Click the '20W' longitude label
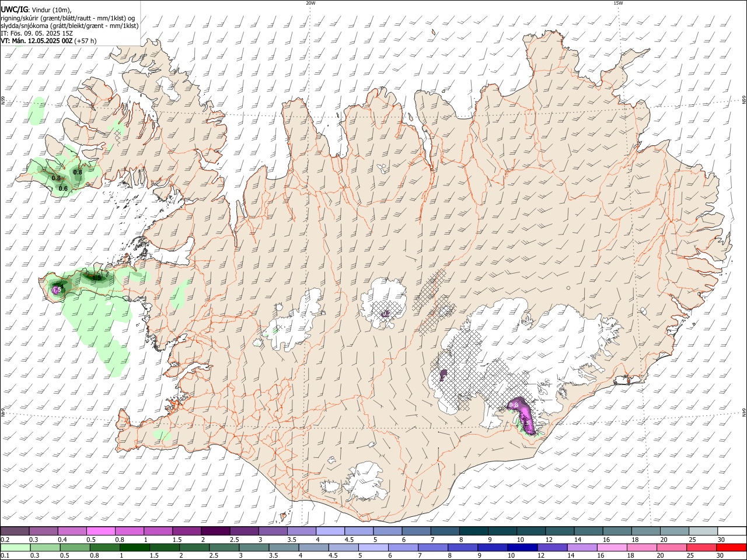This screenshot has width=747, height=560. [310, 3]
